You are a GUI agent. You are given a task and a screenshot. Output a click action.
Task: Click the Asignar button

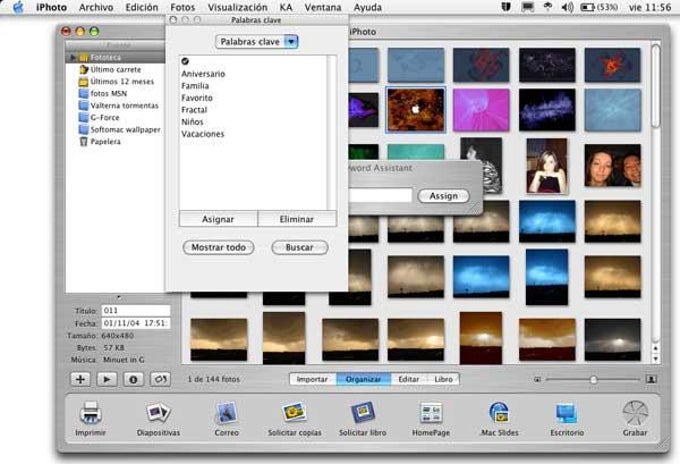[x=218, y=219]
